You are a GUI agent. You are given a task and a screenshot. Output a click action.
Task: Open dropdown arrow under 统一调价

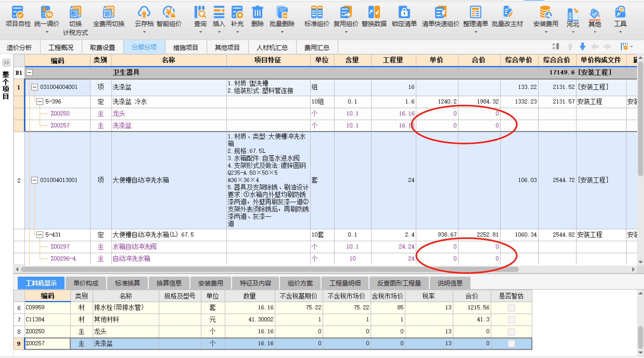(47, 32)
